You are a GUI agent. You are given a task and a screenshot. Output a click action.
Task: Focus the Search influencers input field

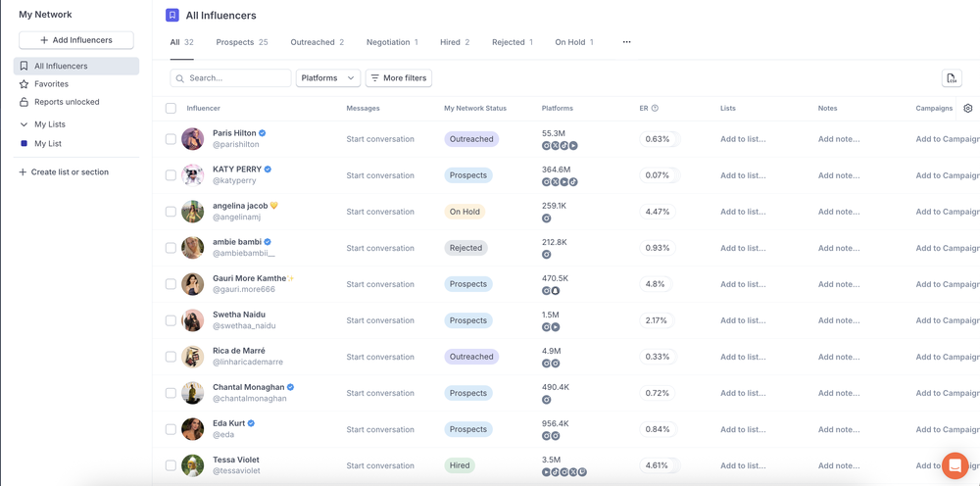point(230,78)
